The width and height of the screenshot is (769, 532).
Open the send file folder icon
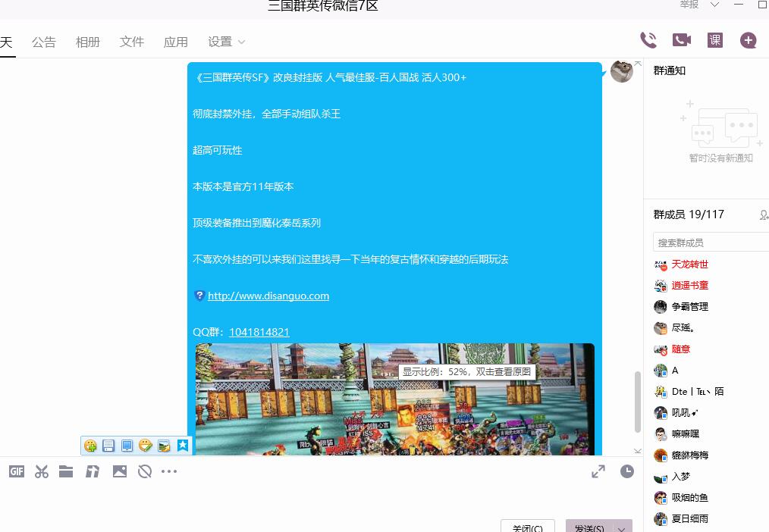[66, 471]
